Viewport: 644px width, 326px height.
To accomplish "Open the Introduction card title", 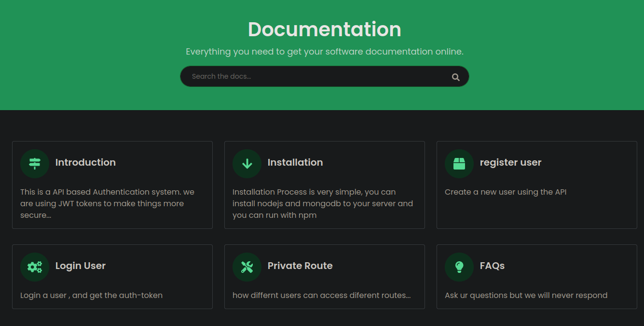I will 85,163.
